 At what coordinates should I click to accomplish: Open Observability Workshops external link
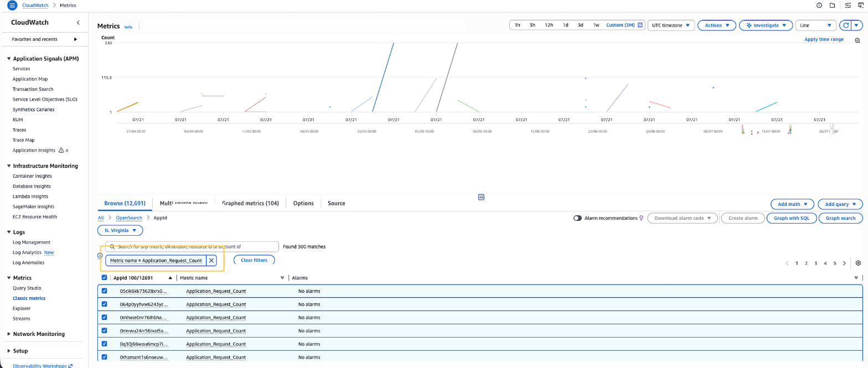[x=42, y=366]
